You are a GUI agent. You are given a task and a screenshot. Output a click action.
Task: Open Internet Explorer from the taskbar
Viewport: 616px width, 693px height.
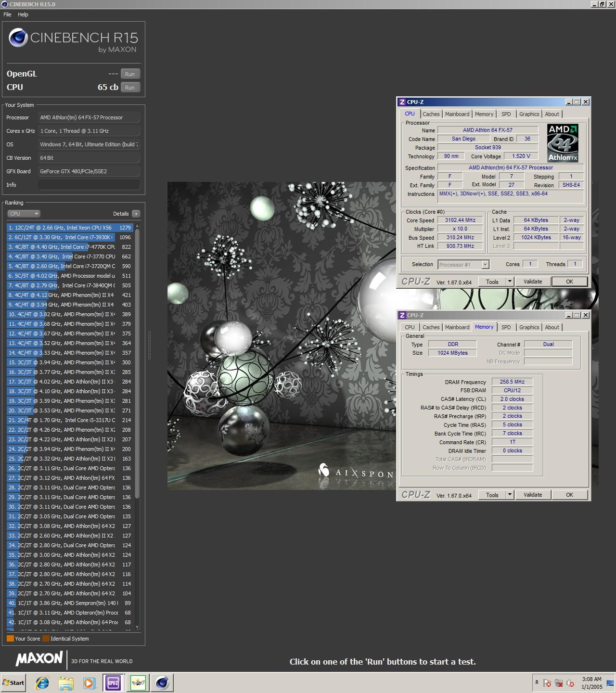pyautogui.click(x=42, y=682)
